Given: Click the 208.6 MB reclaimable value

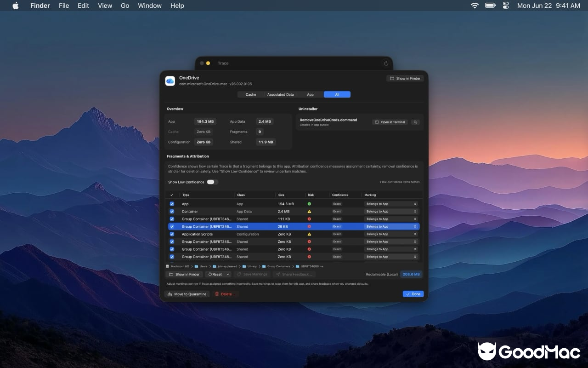Looking at the screenshot, I should coord(411,274).
